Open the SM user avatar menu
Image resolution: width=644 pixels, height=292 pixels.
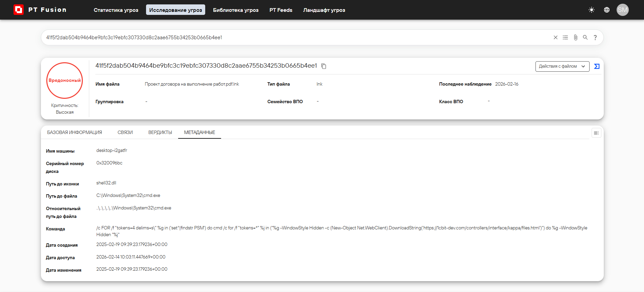(x=623, y=10)
